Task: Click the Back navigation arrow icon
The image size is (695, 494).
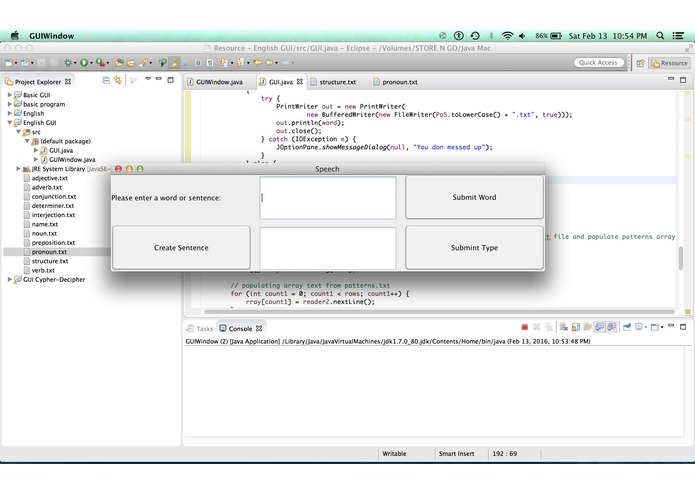Action: (x=269, y=63)
